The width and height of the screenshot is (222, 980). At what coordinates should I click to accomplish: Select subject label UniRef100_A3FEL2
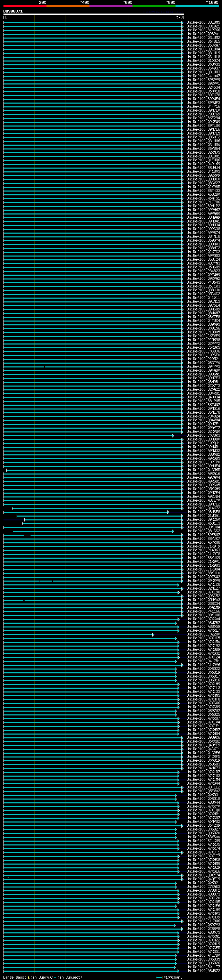203,787
